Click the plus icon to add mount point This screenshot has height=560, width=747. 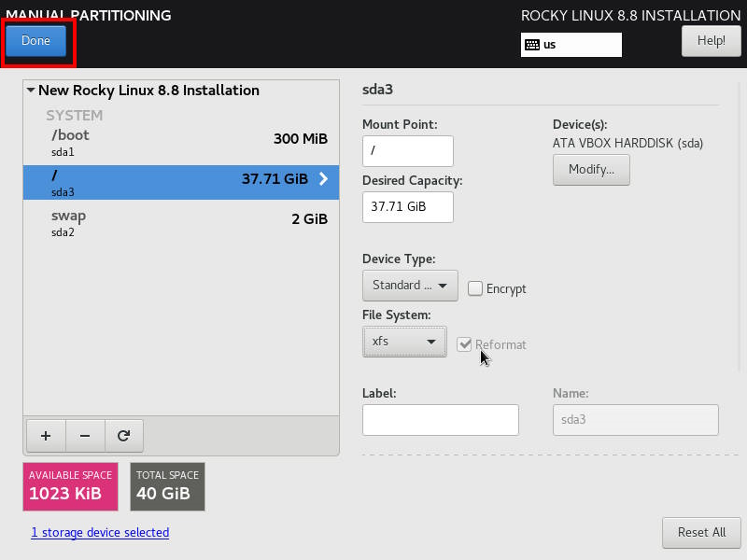46,436
